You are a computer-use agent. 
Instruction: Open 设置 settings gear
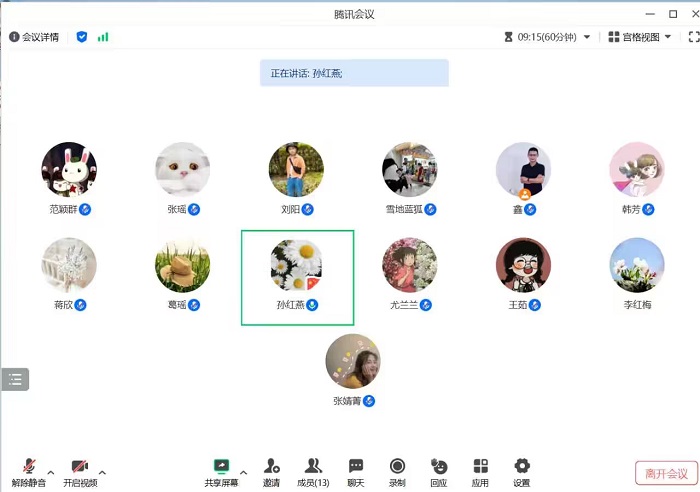522,472
